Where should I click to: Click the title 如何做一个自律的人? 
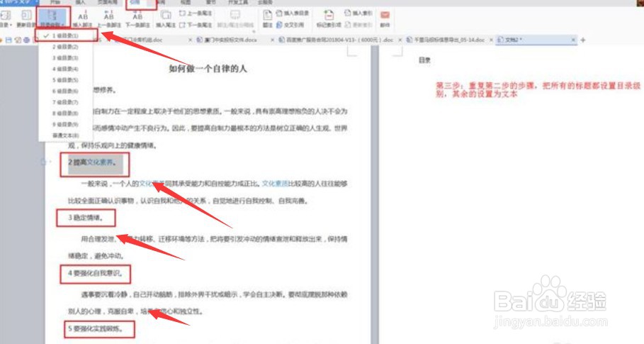pos(208,69)
